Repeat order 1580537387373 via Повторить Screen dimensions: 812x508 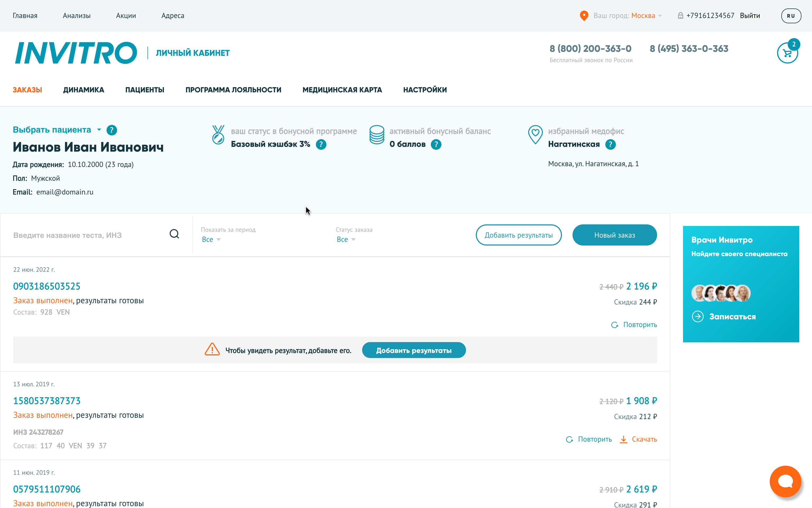[589, 439]
